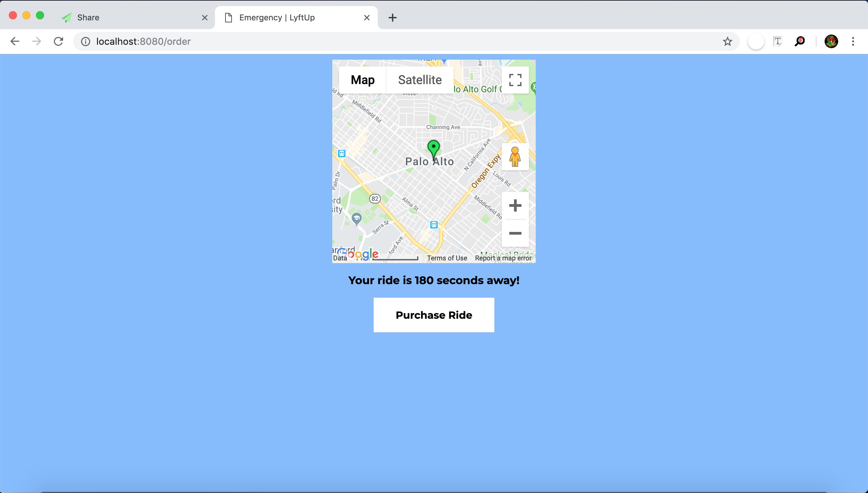
Task: Click the university graduation cap marker
Action: [x=356, y=218]
